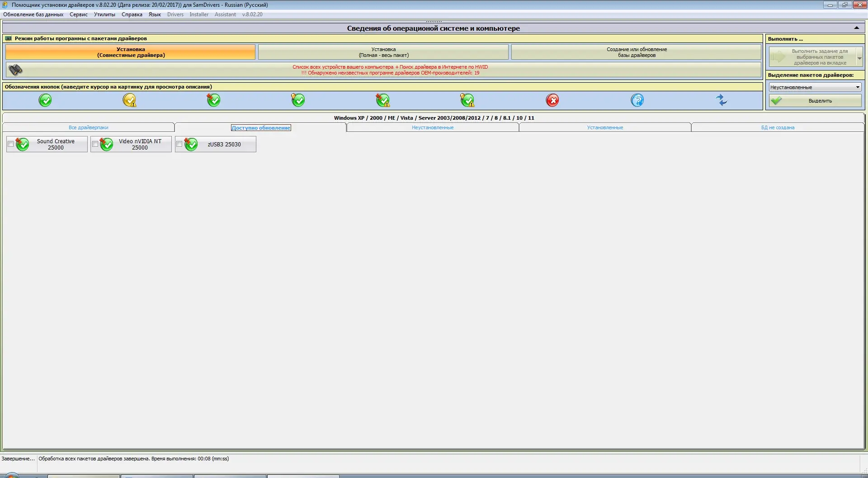Viewport: 868px width, 478px height.
Task: Select Установка (Совместимые драйвера) mode
Action: pos(131,52)
